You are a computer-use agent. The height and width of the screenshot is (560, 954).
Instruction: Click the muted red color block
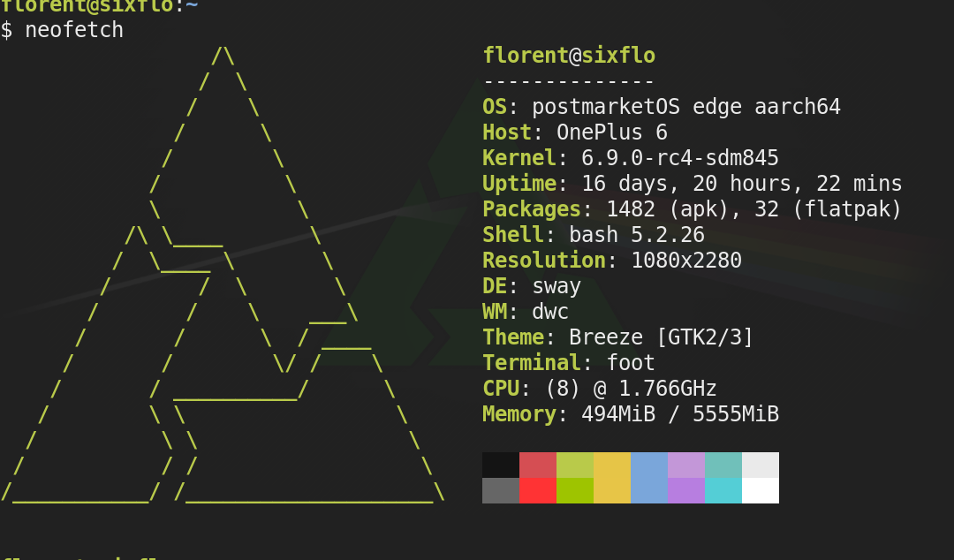[538, 465]
